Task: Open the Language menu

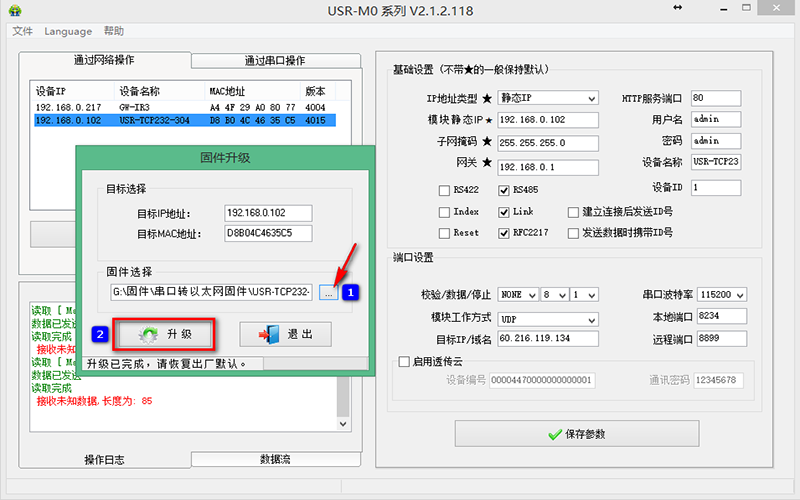Action: pyautogui.click(x=68, y=31)
